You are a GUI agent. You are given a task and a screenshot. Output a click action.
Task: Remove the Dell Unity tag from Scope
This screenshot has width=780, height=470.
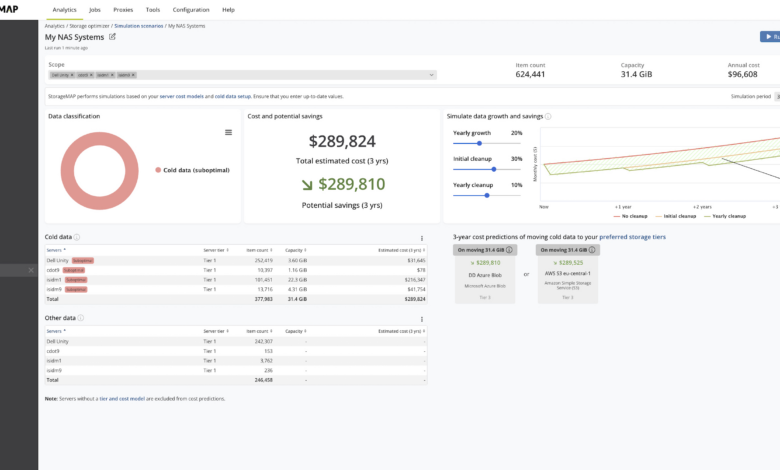pyautogui.click(x=71, y=74)
